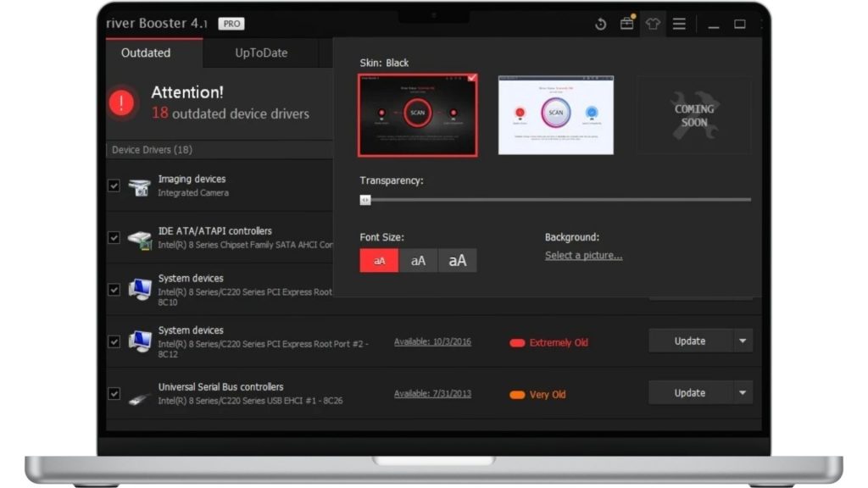Image resolution: width=868 pixels, height=488 pixels.
Task: Click Update for the Extremely Old driver
Action: pyautogui.click(x=689, y=341)
